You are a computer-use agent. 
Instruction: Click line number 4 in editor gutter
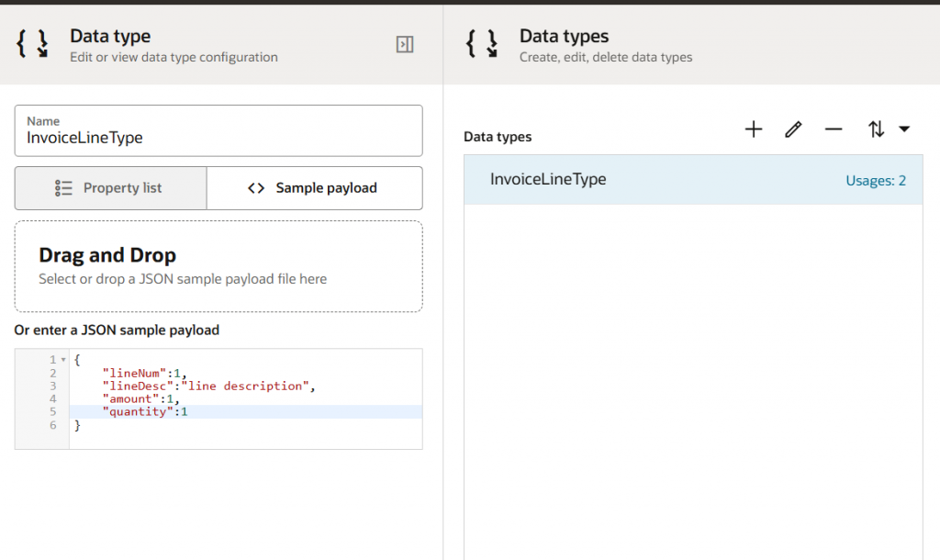click(x=53, y=399)
